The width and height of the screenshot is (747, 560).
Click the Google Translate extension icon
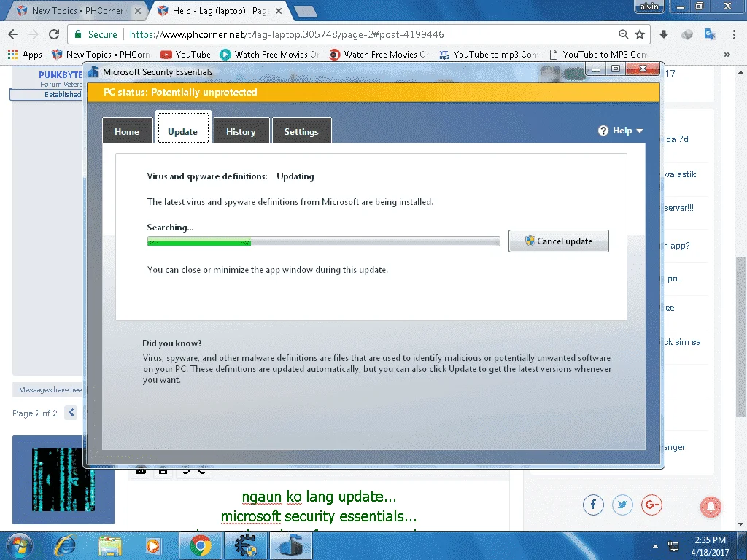710,34
